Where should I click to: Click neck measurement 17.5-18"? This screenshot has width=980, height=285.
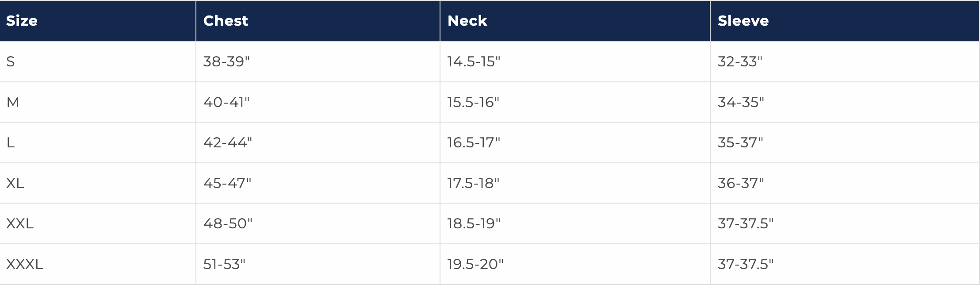click(x=473, y=183)
